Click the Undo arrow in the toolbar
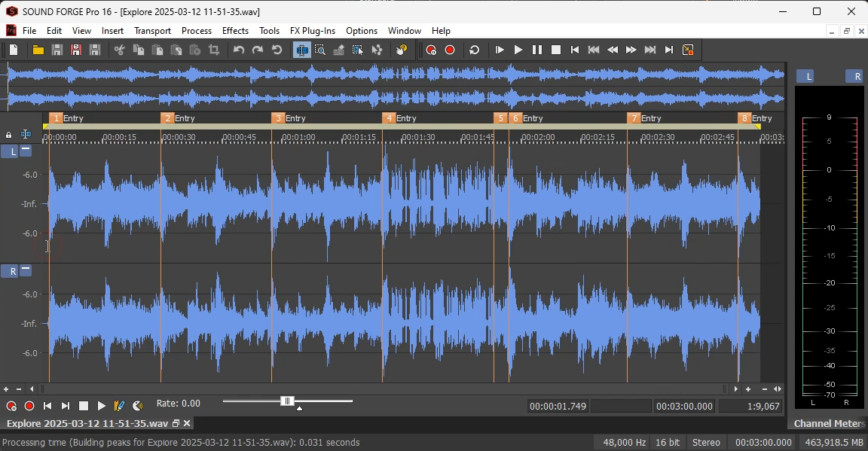 pos(239,50)
